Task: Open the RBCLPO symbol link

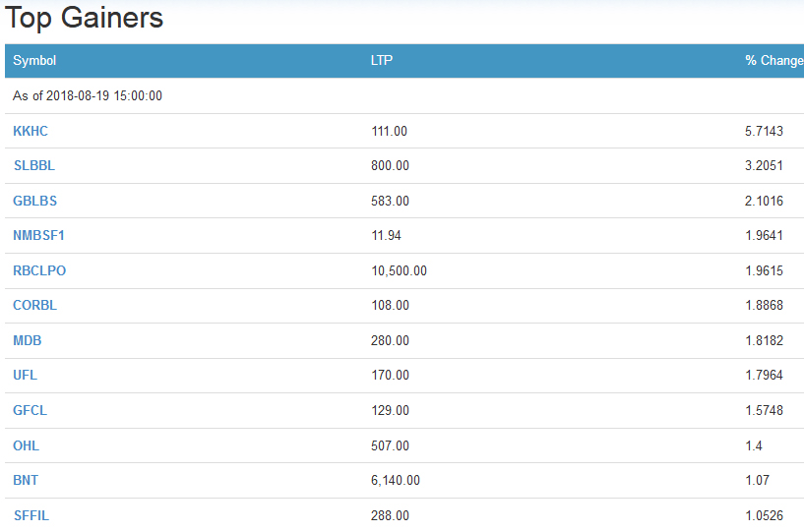Action: 39,270
